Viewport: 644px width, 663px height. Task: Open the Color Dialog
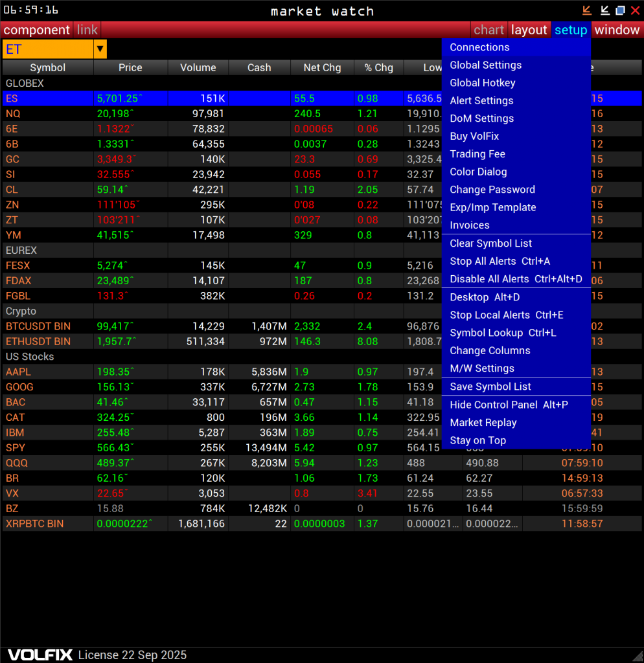(x=516, y=172)
